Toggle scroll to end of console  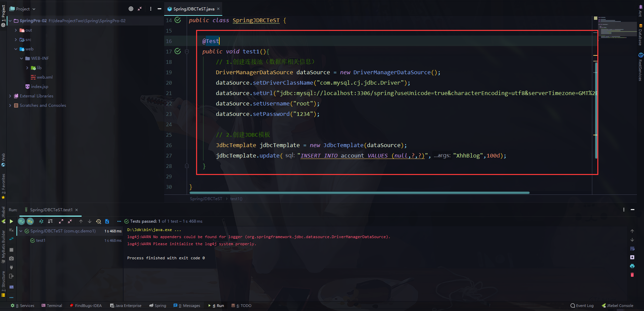[x=632, y=257]
